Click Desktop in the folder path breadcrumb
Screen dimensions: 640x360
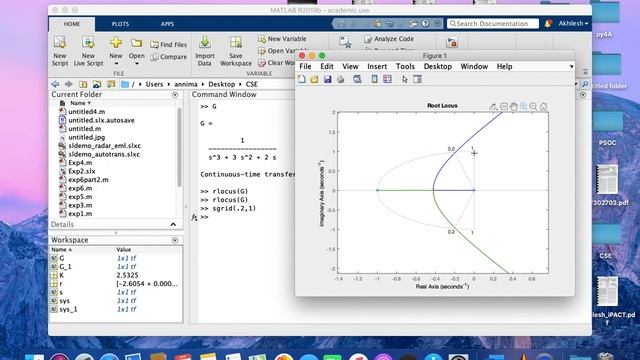pos(222,84)
